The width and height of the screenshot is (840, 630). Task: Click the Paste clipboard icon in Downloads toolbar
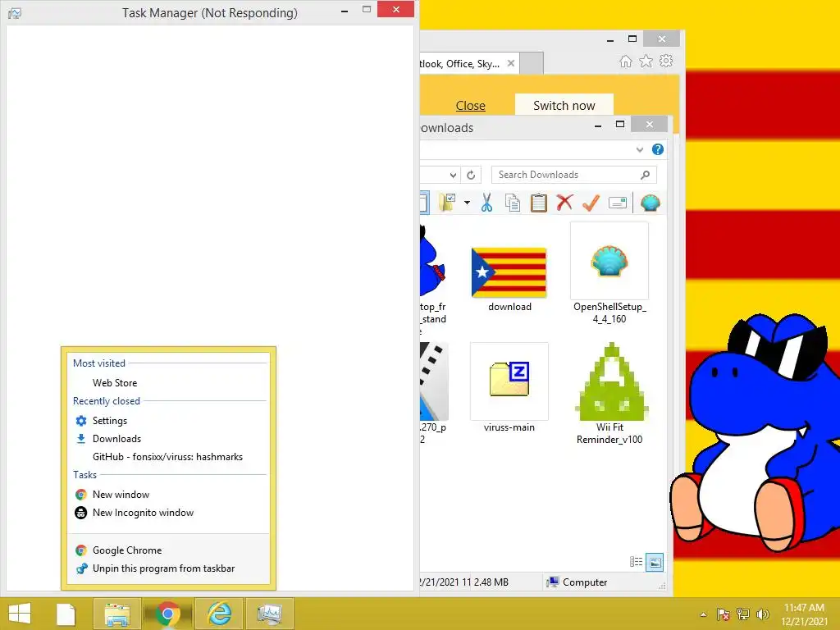click(x=538, y=203)
